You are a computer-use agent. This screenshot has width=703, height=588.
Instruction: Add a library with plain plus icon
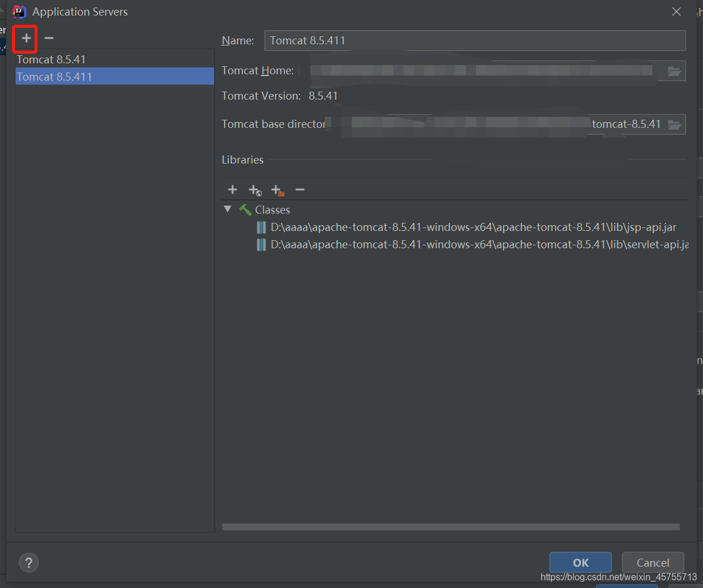coord(233,189)
